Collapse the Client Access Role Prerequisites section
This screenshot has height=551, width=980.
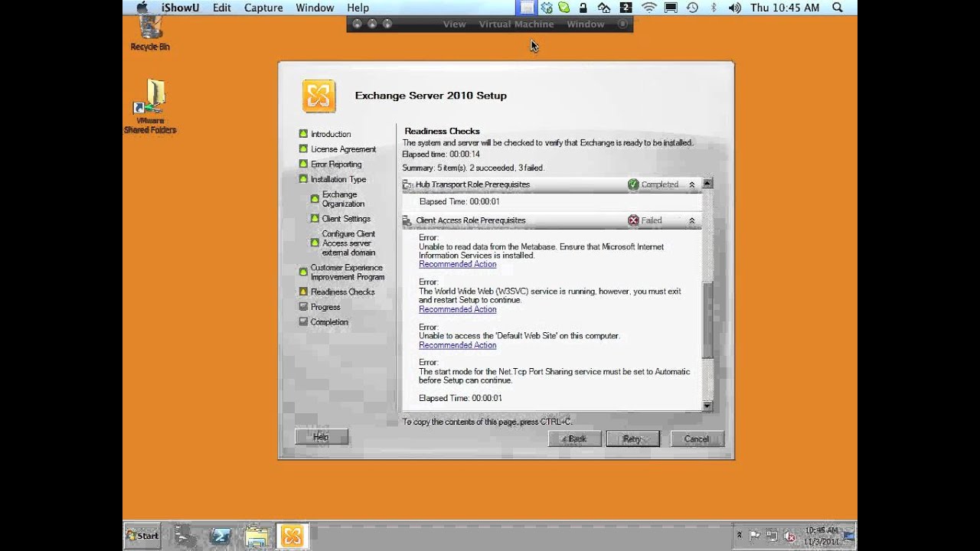coord(692,220)
